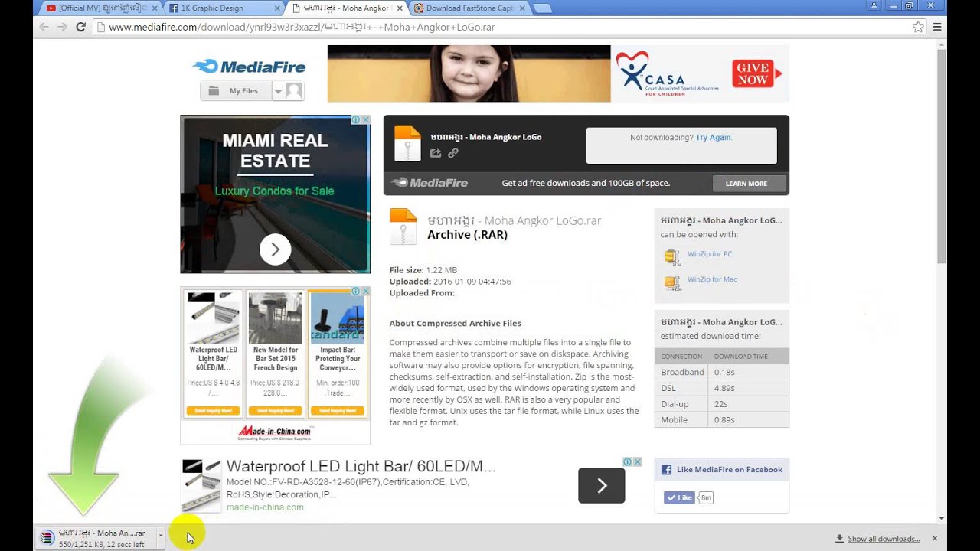Click the RAR file icon in the download bar
Viewport: 980px width, 551px height.
point(47,538)
